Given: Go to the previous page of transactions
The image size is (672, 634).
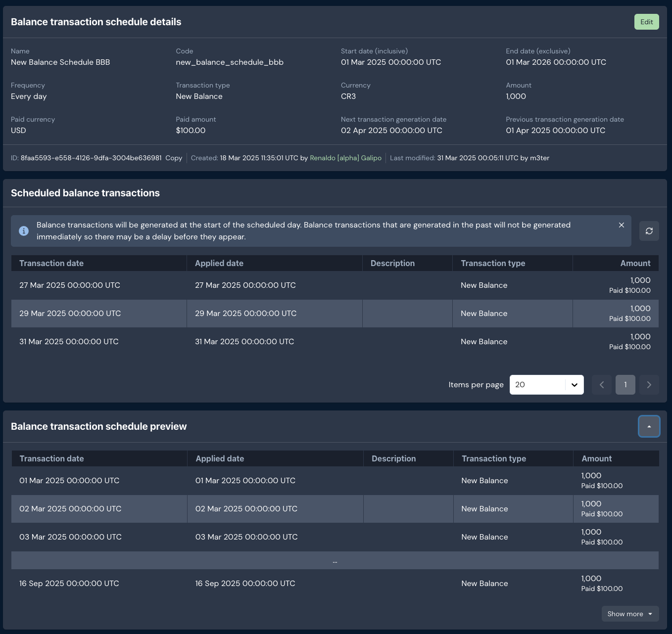Looking at the screenshot, I should pos(602,385).
